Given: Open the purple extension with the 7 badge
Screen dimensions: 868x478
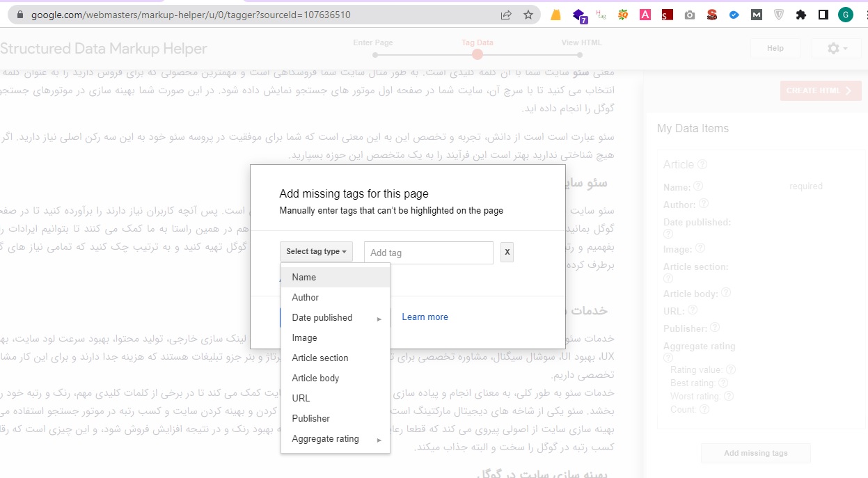Looking at the screenshot, I should [x=578, y=15].
